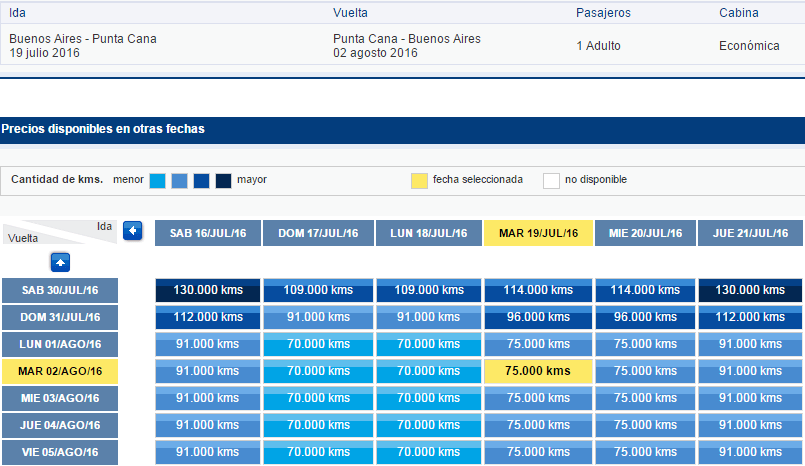Pick 91.000 kms for 21 Jul / 05 Ago
The height and width of the screenshot is (466, 805).
pyautogui.click(x=750, y=452)
